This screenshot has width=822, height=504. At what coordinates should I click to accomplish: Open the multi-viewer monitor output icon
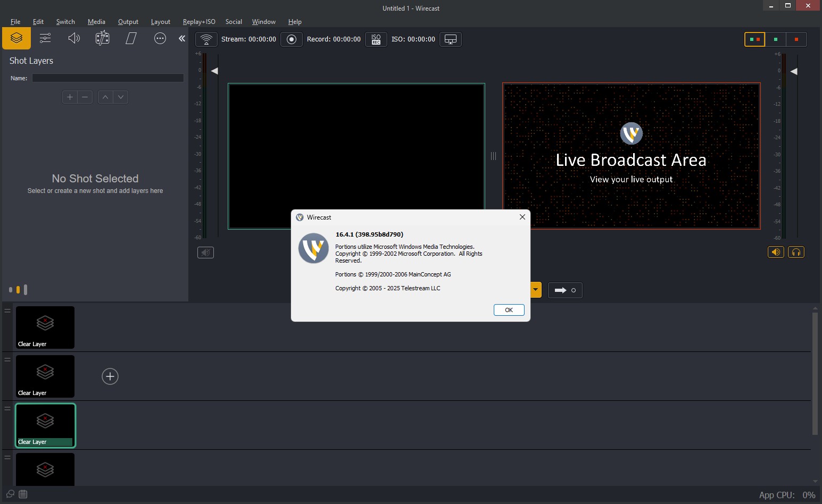point(451,39)
